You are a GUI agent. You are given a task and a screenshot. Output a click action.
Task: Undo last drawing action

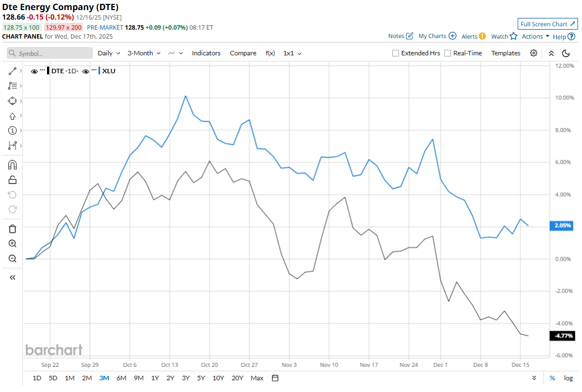point(12,195)
